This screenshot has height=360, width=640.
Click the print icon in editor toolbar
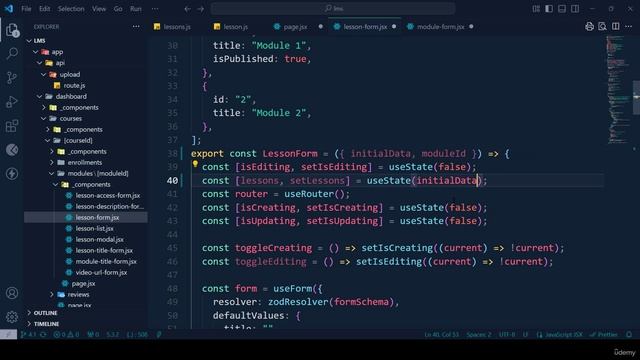[589, 27]
